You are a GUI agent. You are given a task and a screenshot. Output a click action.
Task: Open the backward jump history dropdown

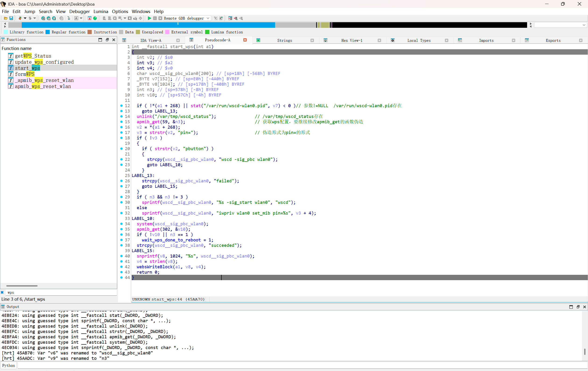(25, 18)
